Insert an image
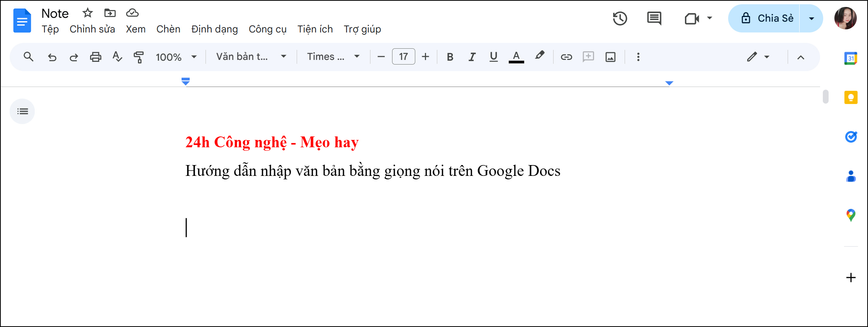Viewport: 868px width, 327px height. 610,57
